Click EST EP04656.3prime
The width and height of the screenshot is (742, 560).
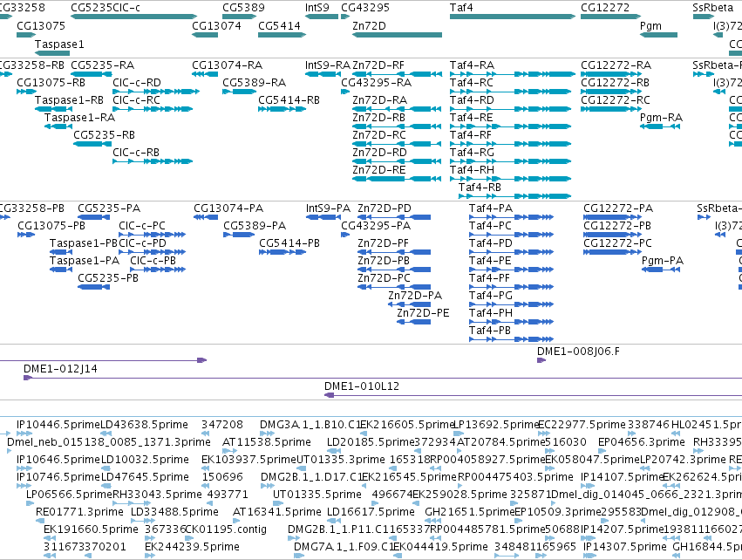pos(602,451)
